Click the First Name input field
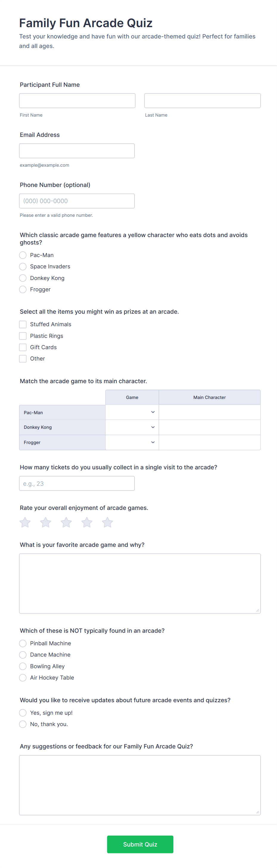Image resolution: width=277 pixels, height=868 pixels. (x=77, y=101)
